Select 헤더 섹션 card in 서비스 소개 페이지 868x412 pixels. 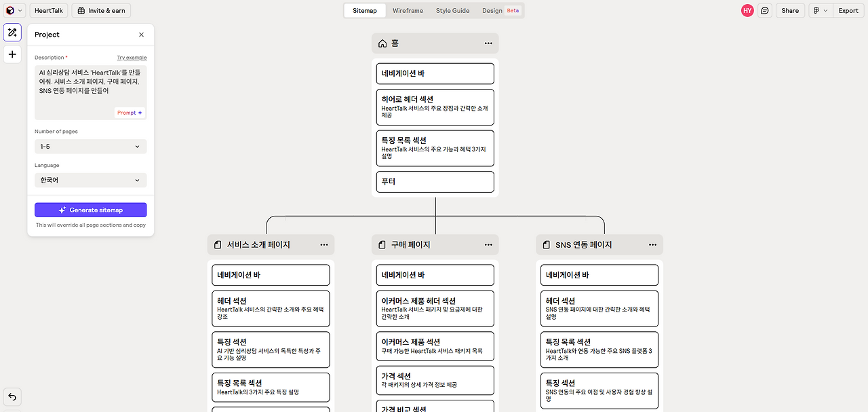click(271, 309)
